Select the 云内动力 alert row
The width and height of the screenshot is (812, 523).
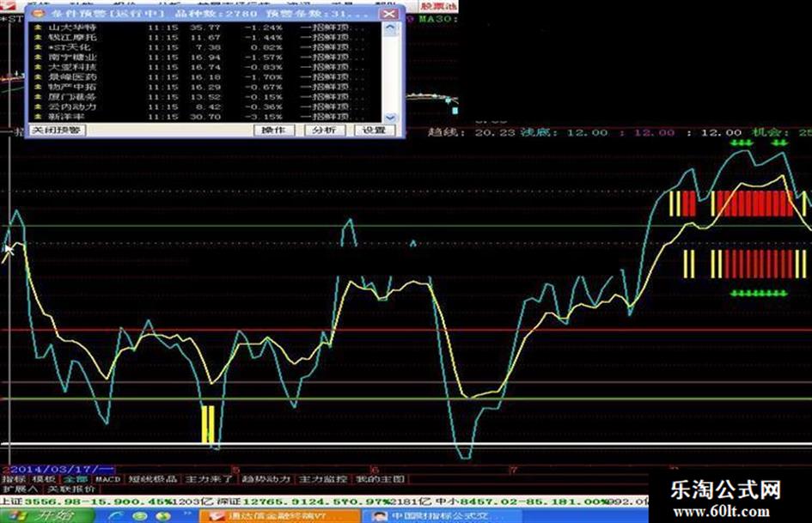click(x=206, y=106)
